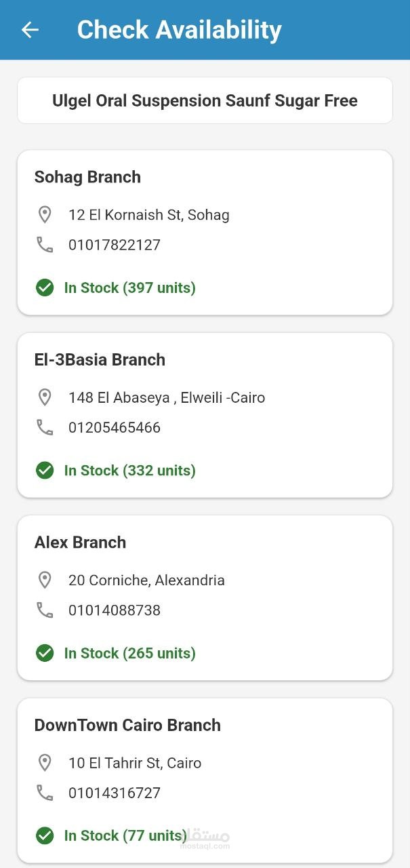
Task: Tap the phone icon beside 01205465466
Action: [x=45, y=427]
